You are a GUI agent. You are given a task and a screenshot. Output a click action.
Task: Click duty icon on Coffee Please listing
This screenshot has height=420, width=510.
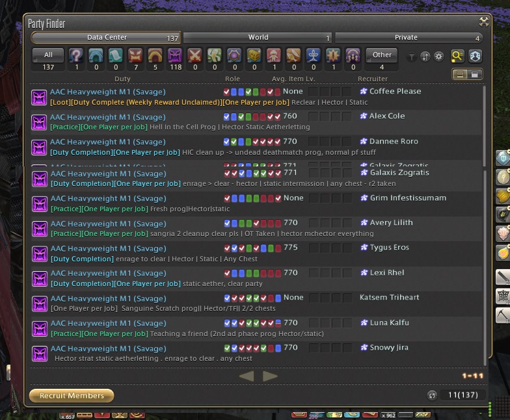pyautogui.click(x=39, y=98)
